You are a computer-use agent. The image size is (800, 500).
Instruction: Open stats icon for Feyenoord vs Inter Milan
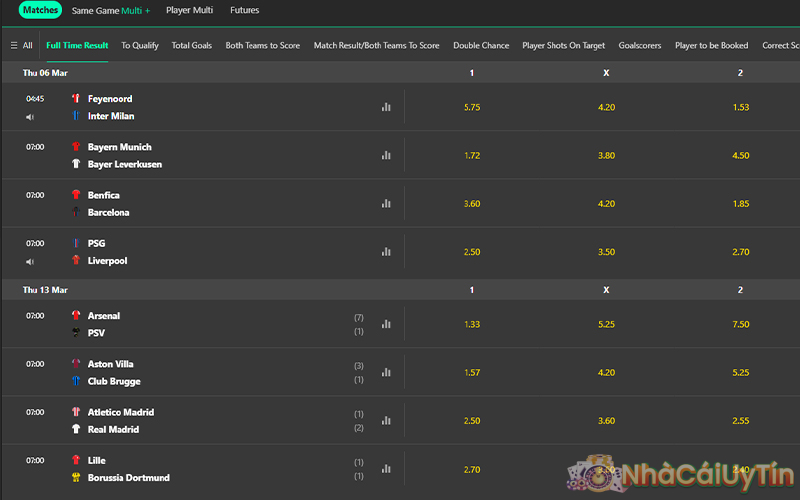click(386, 107)
